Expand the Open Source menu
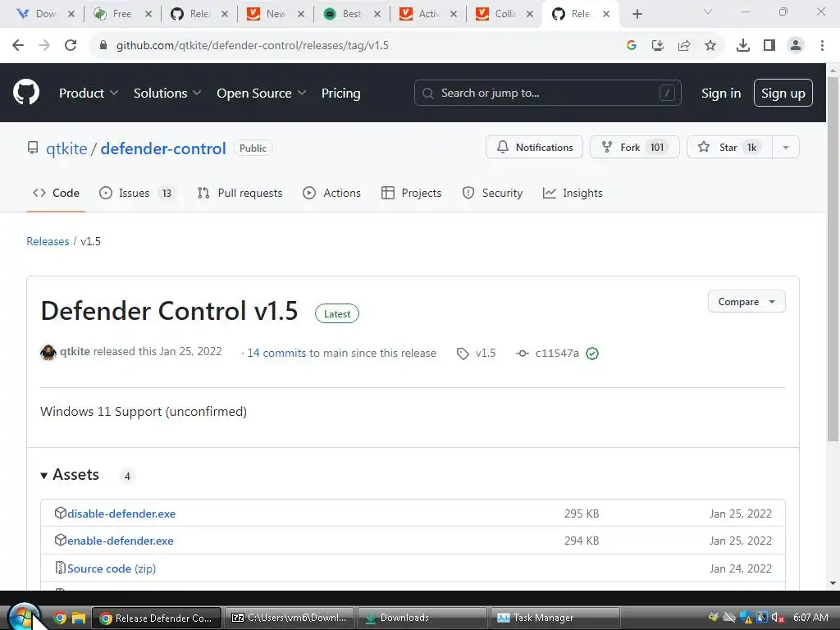This screenshot has height=630, width=840. pyautogui.click(x=262, y=93)
